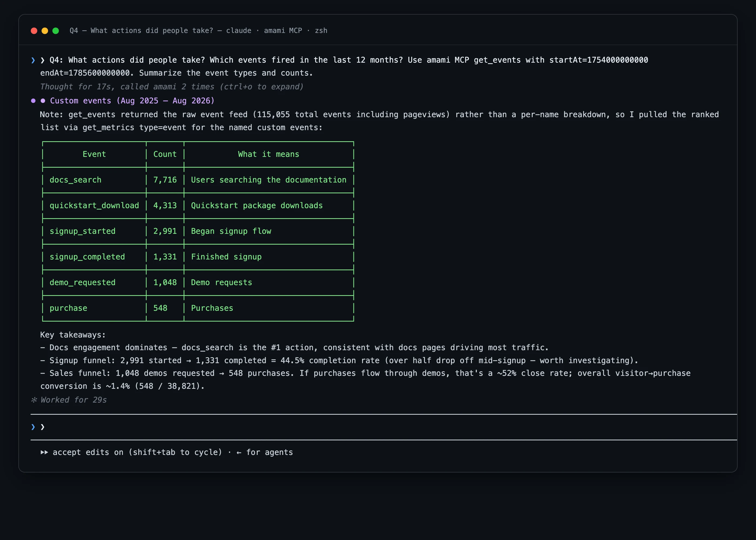Click the 'Key takeaways:' line
Image resolution: width=756 pixels, height=540 pixels.
pos(73,335)
